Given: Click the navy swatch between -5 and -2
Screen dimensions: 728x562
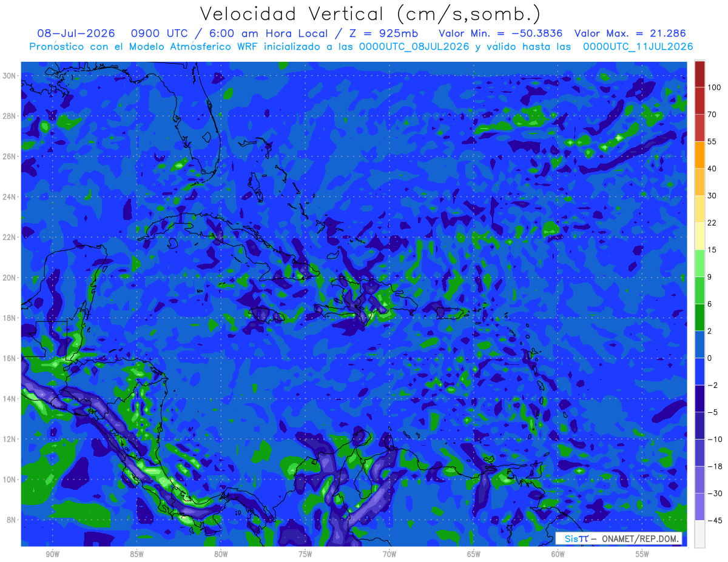Looking at the screenshot, I should coord(699,398).
